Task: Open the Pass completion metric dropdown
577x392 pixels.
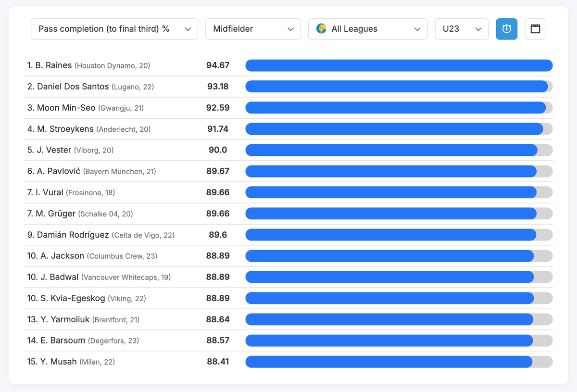Action: tap(114, 29)
